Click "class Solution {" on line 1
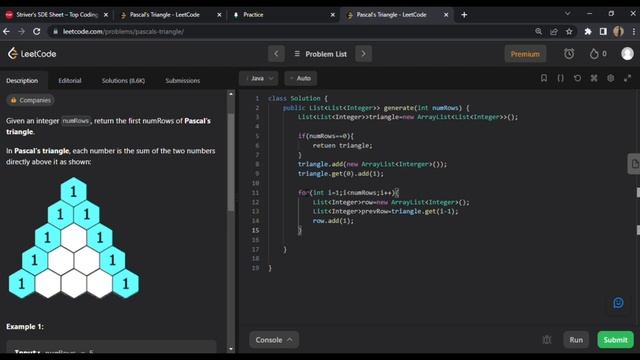This screenshot has height=360, width=640. [298, 98]
